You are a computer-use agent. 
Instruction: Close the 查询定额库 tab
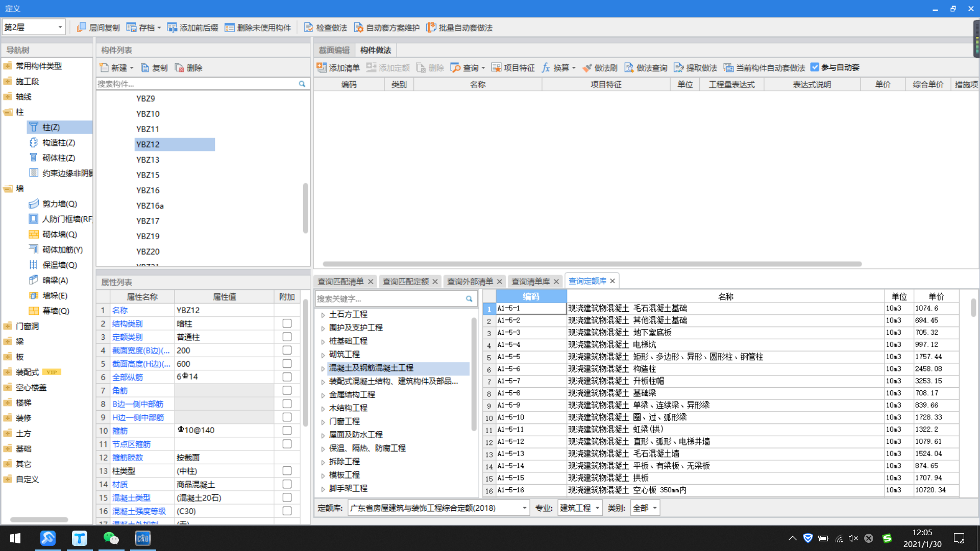point(612,281)
